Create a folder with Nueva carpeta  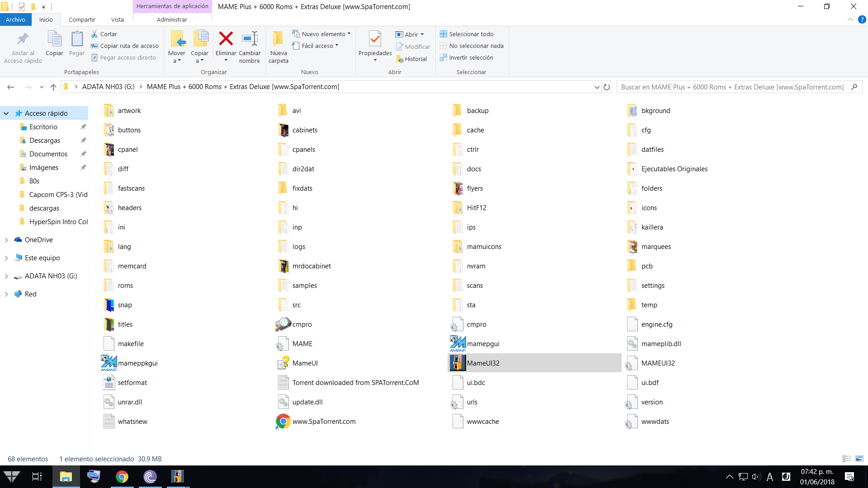(278, 45)
